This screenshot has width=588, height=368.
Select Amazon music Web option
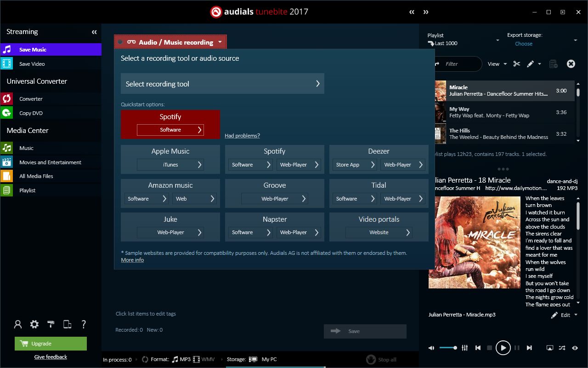(194, 199)
